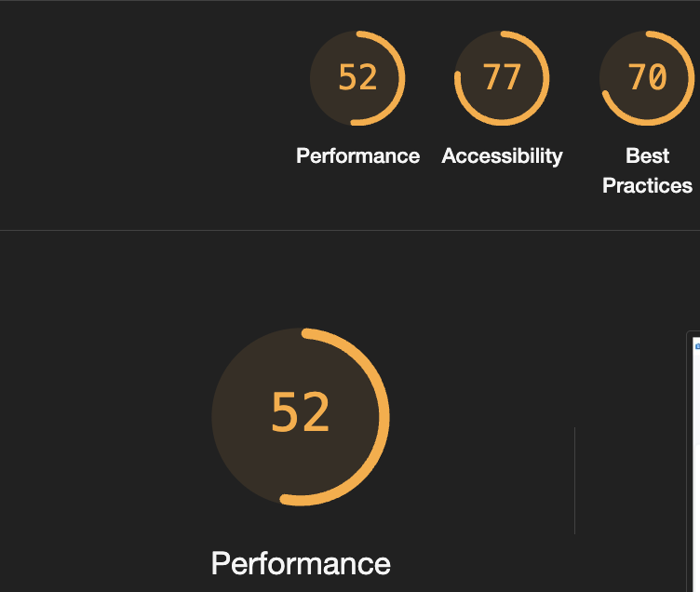The height and width of the screenshot is (592, 700).
Task: Jump to the Accessibility section via its label
Action: (502, 156)
